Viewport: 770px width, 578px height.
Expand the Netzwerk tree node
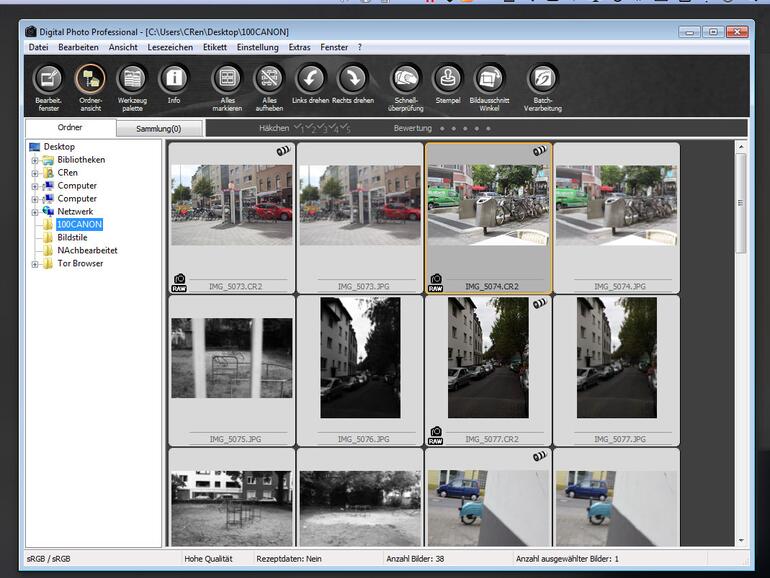(x=34, y=212)
